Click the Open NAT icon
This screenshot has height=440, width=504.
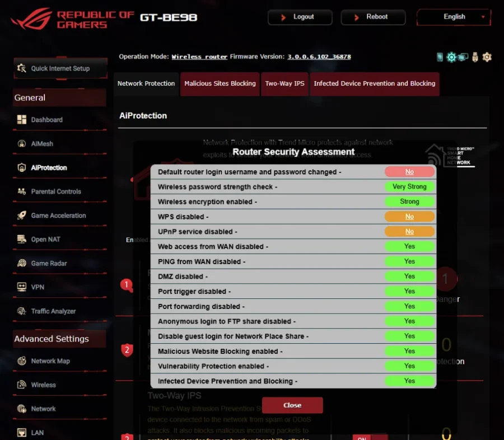click(x=21, y=239)
